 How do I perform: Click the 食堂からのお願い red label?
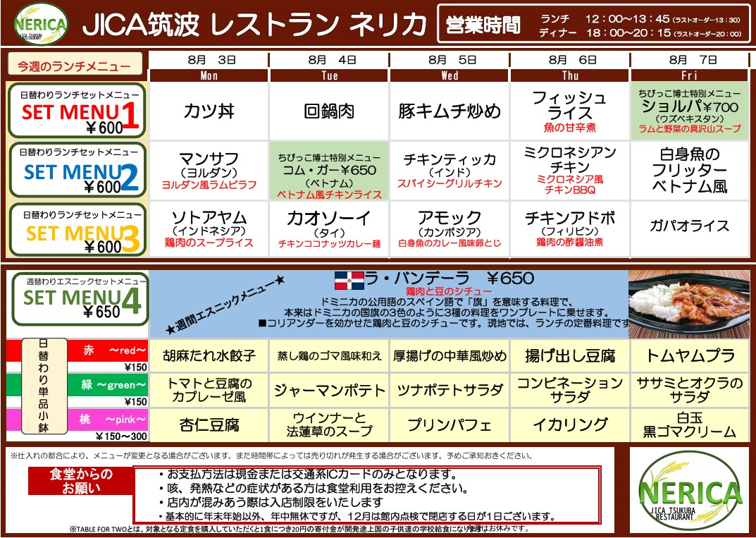click(80, 481)
